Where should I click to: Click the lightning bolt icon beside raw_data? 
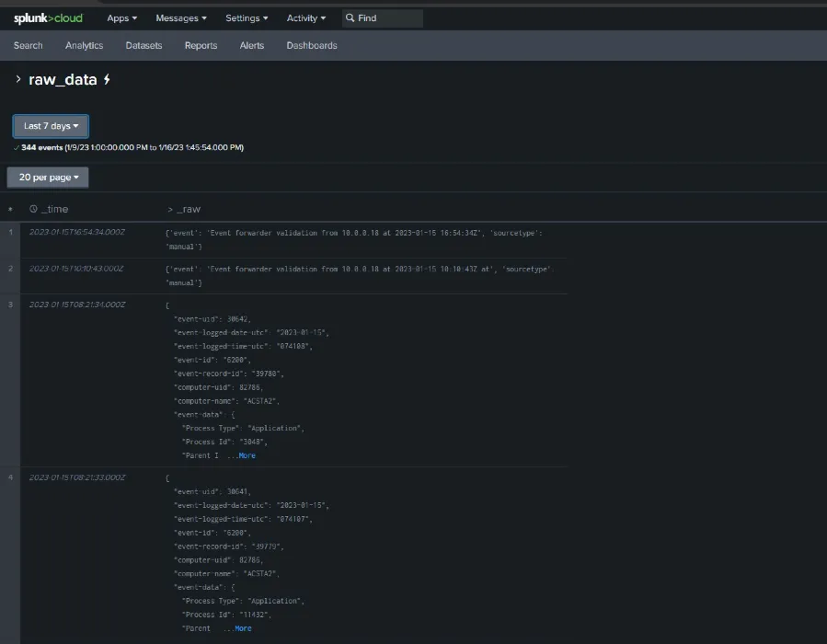[107, 80]
